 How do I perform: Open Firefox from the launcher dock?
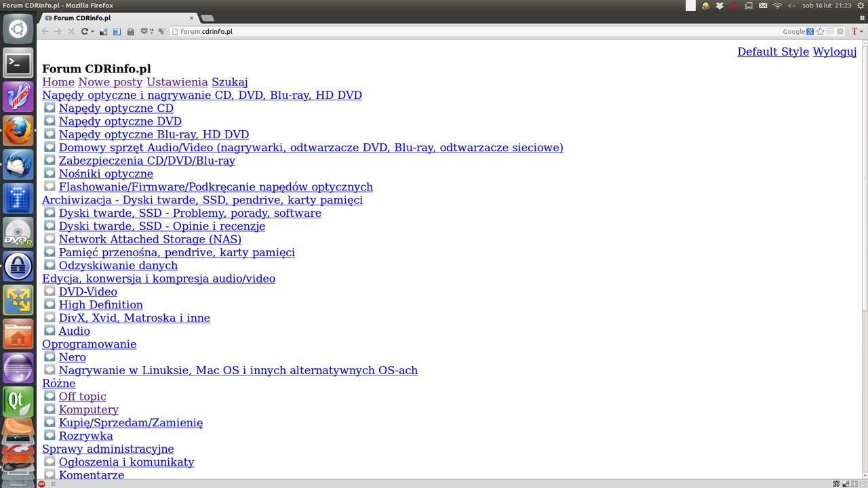point(18,131)
